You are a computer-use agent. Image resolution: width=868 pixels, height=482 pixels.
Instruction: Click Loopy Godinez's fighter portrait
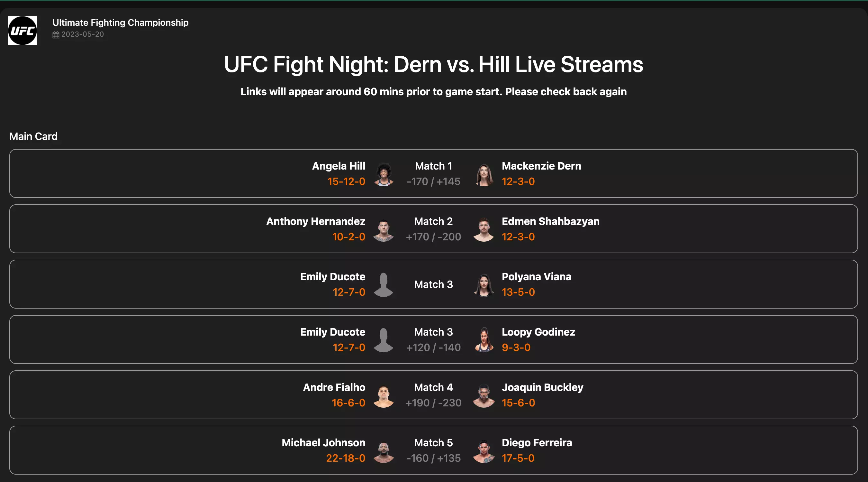coord(484,340)
